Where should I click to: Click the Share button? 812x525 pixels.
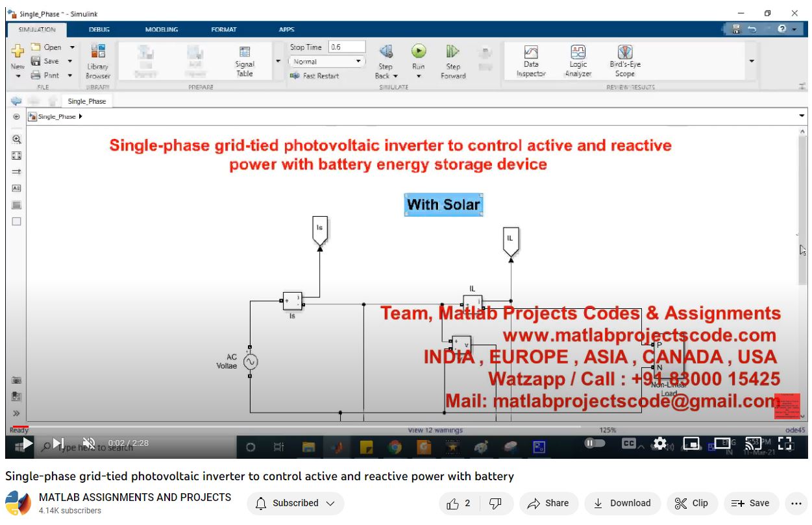tap(548, 503)
